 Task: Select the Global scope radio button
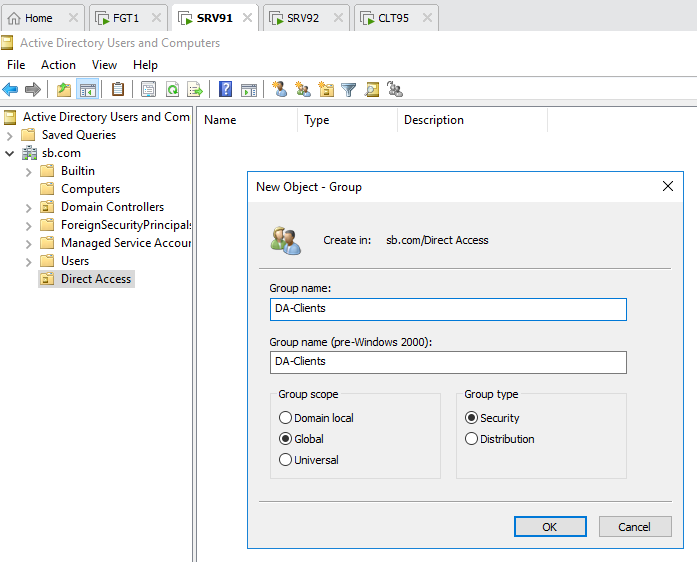[x=285, y=439]
